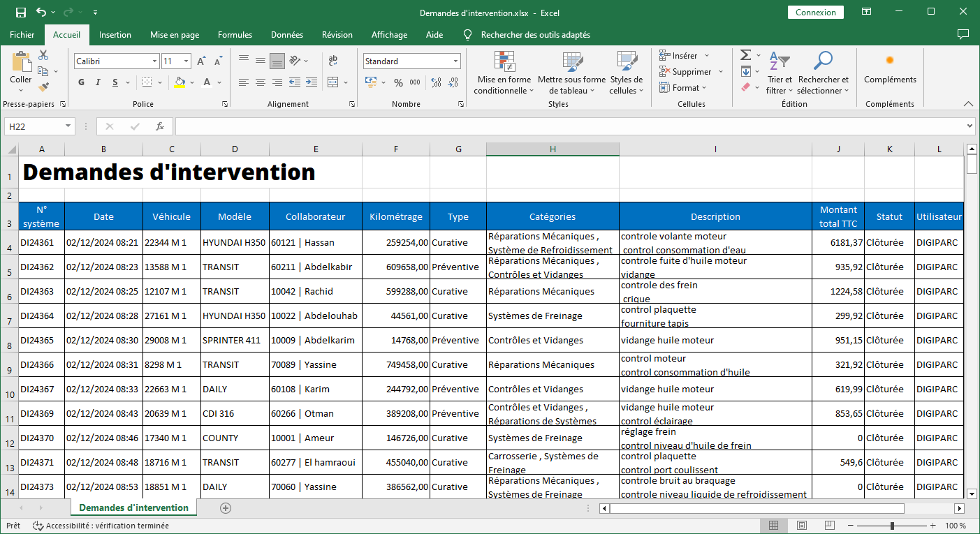Open Mise en forme conditionnelle

coord(504,73)
